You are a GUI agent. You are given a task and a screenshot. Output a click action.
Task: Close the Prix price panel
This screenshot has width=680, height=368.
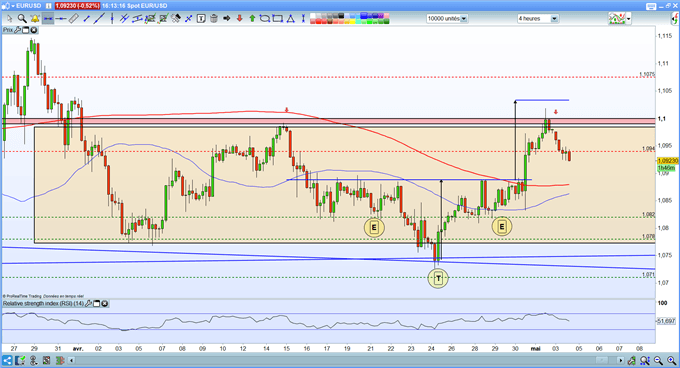[34, 30]
